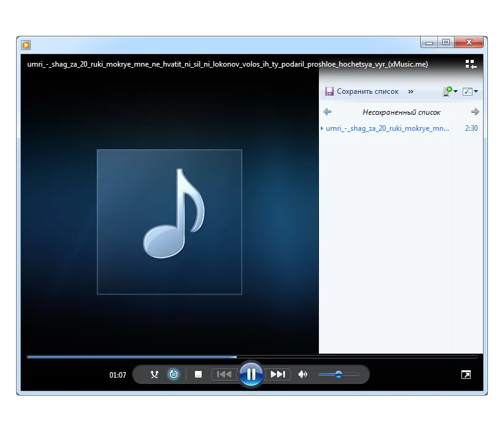
Task: Click the volume slider handle
Action: click(x=339, y=375)
